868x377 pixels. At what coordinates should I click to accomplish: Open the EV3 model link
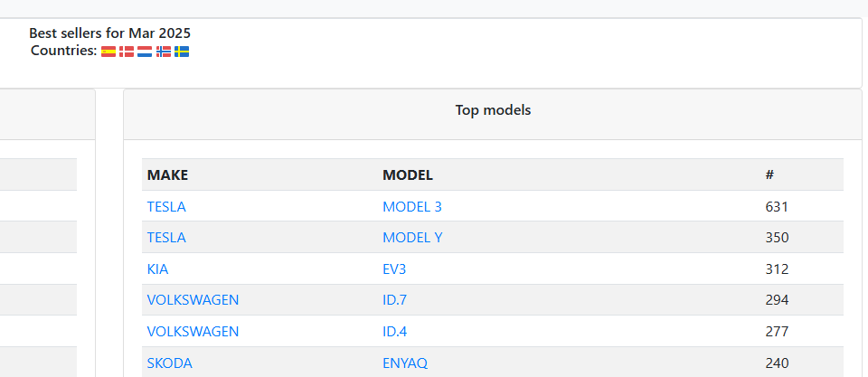coord(395,269)
